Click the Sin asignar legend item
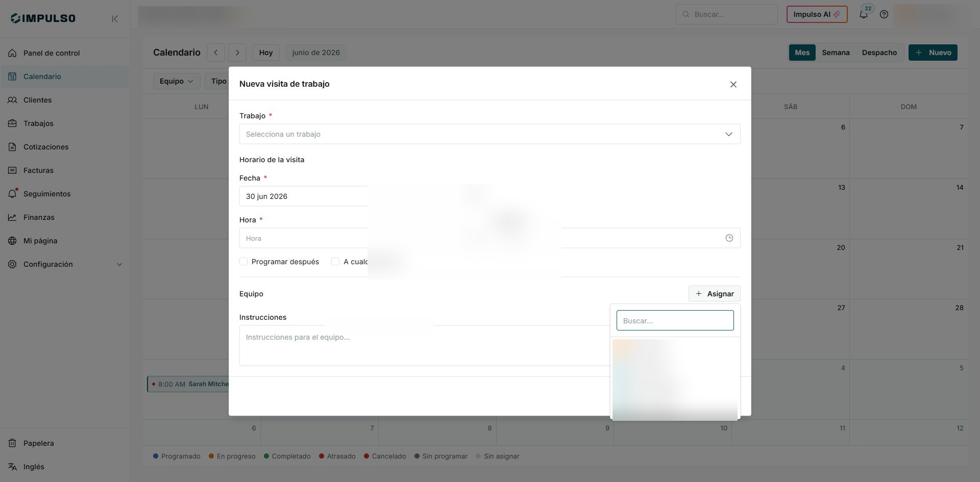Screen dimensions: 980x482 tap(498, 456)
